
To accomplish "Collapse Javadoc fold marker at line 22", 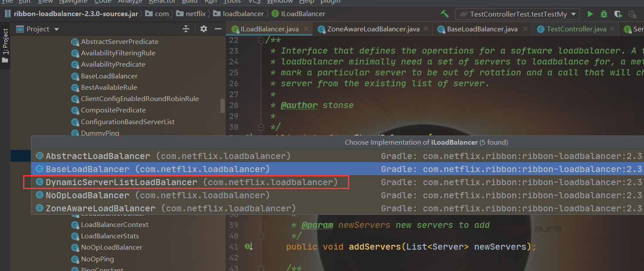I will [261, 40].
